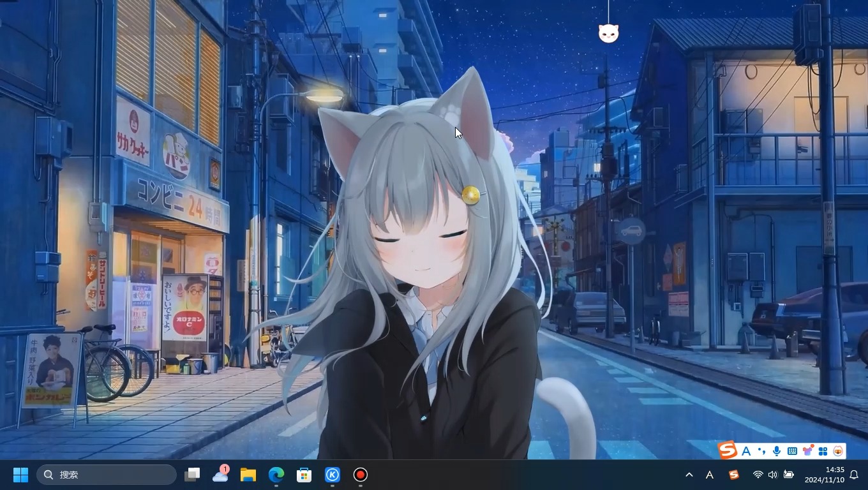Open Microsoft Edge browser

pyautogui.click(x=276, y=475)
